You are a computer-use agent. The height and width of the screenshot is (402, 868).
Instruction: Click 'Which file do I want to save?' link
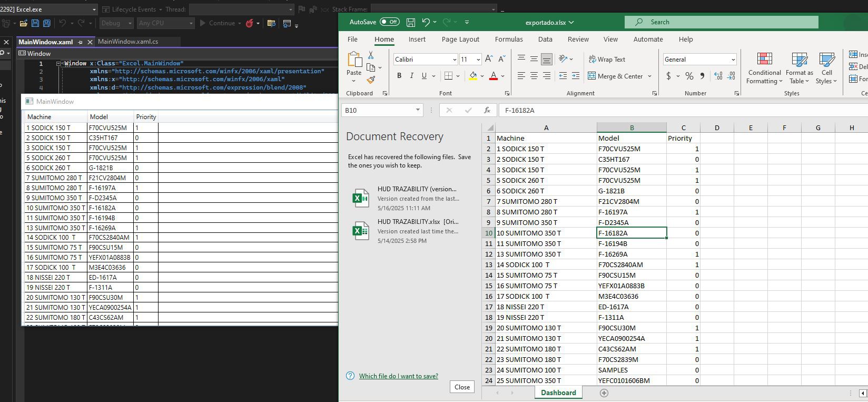click(x=398, y=376)
